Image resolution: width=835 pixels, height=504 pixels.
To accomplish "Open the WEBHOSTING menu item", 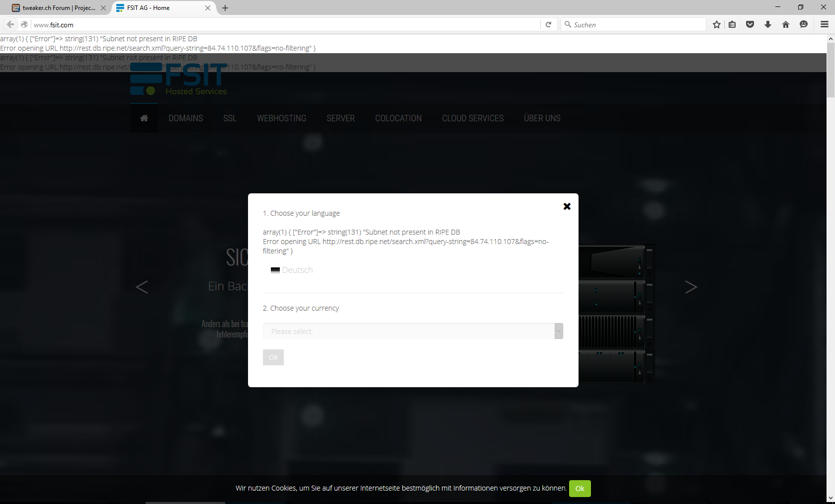I will (281, 118).
